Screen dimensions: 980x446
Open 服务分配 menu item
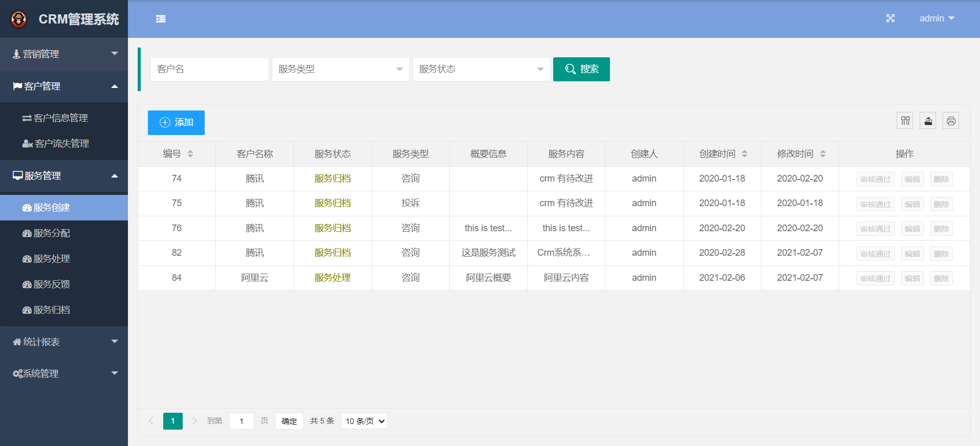click(64, 233)
